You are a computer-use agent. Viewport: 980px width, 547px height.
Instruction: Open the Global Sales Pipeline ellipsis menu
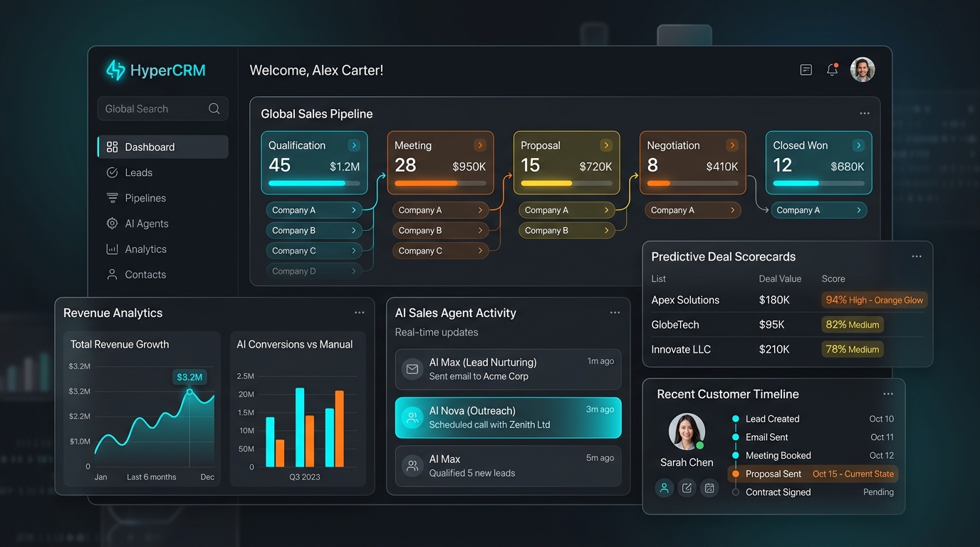865,114
